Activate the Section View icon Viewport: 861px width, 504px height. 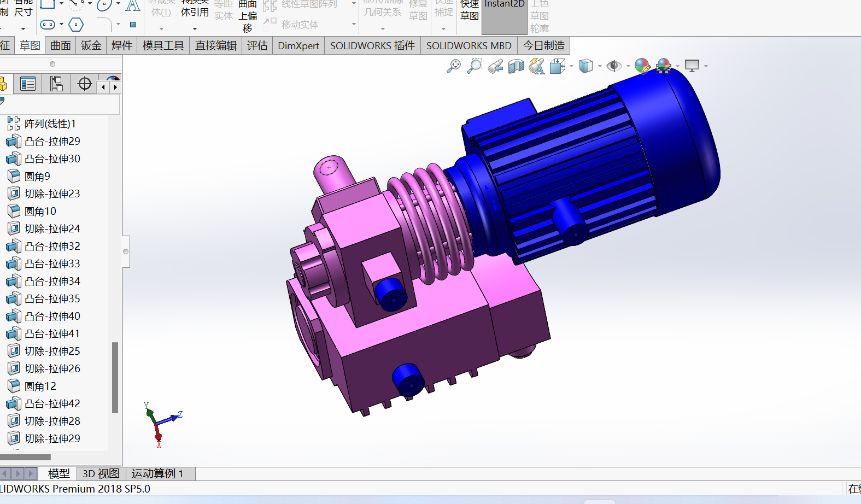(x=516, y=66)
